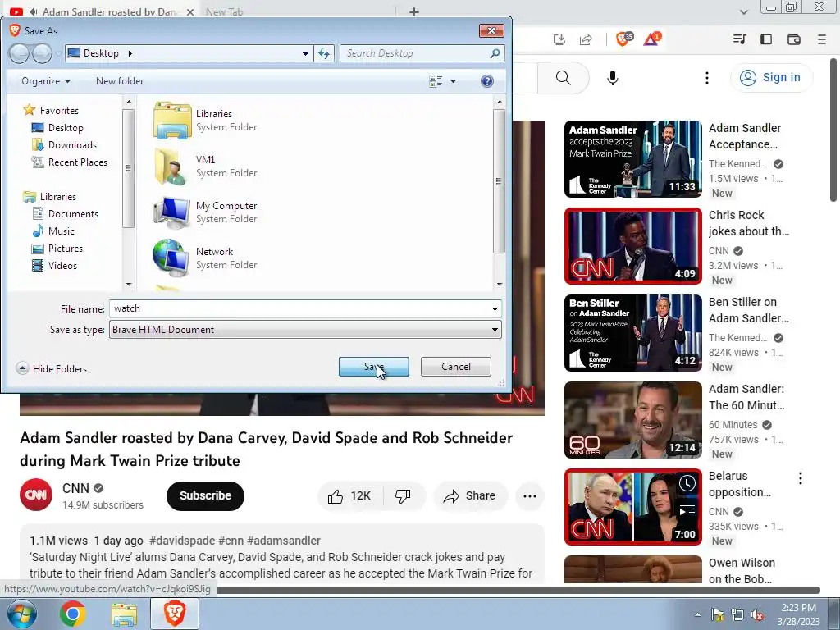The image size is (840, 630).
Task: Click the Save button in dialog
Action: [x=373, y=367]
